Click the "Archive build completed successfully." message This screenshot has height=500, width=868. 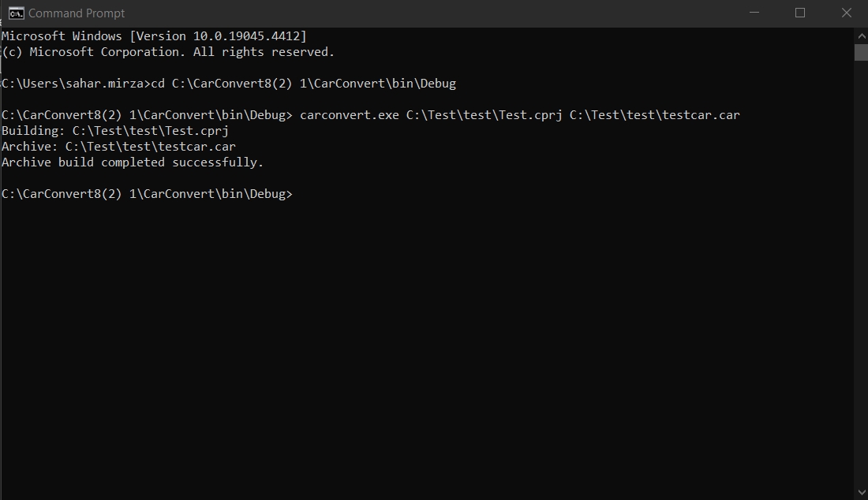[x=133, y=162]
